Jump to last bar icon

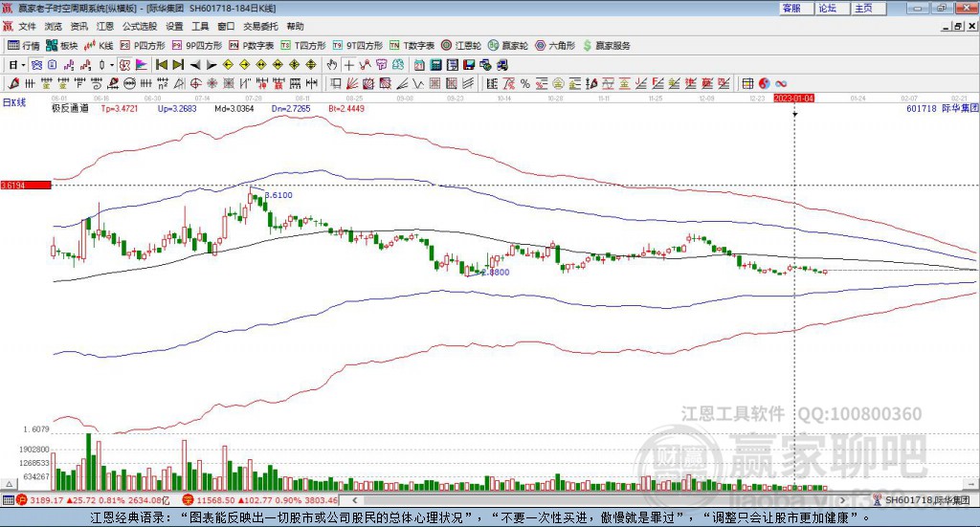(x=178, y=65)
